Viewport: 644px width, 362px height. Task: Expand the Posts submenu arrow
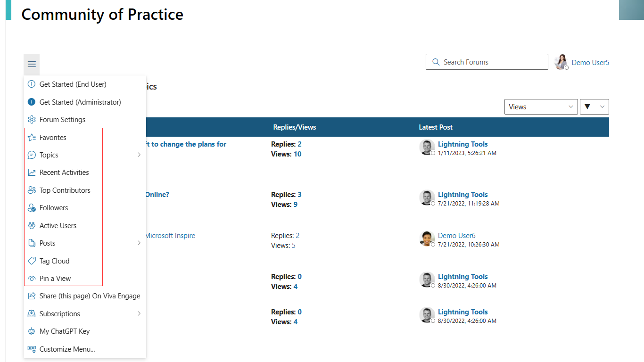pyautogui.click(x=139, y=243)
